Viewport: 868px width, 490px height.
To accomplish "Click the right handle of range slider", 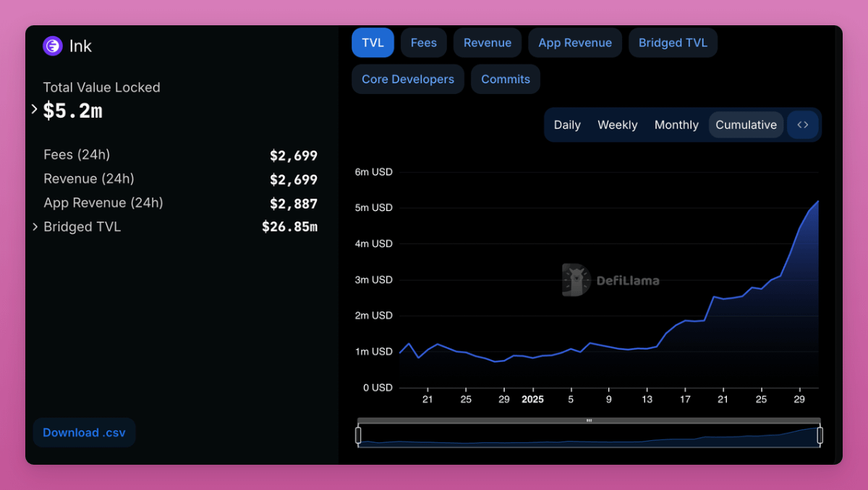I will click(820, 435).
